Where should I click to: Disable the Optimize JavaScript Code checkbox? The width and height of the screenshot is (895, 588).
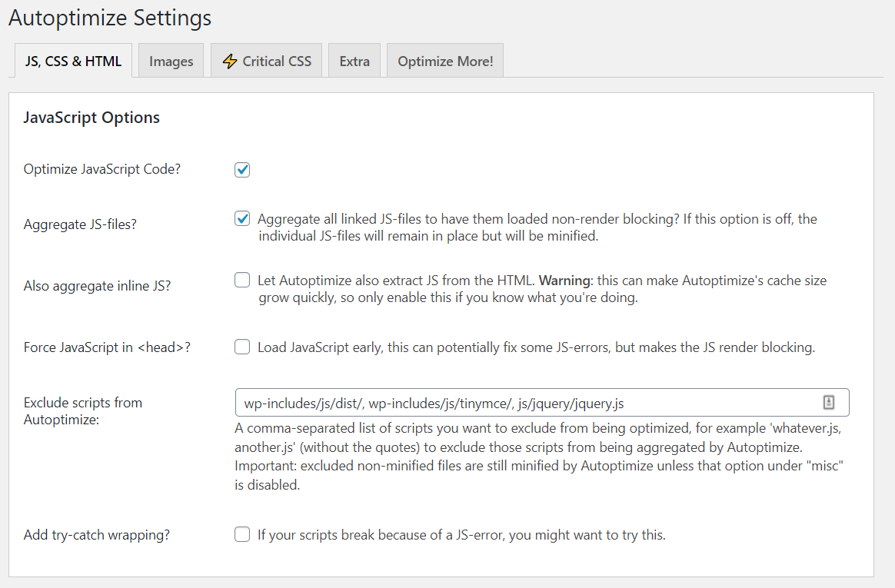coord(242,170)
